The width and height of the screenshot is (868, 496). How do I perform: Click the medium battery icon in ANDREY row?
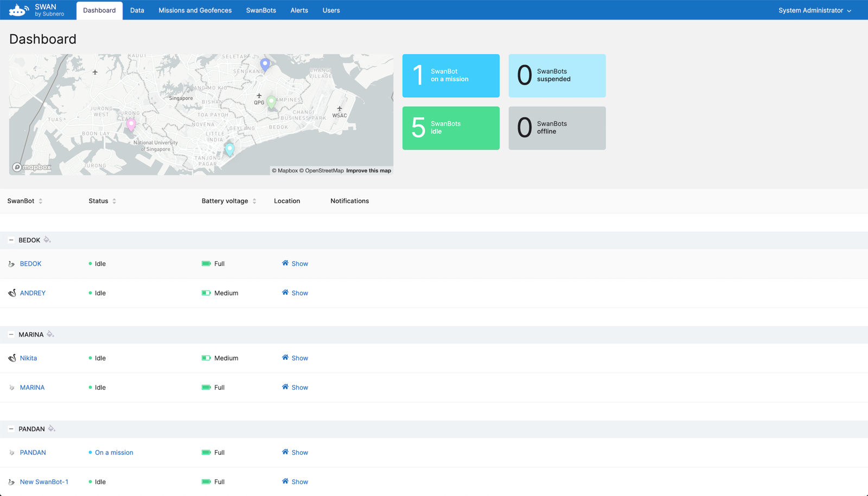pos(206,293)
